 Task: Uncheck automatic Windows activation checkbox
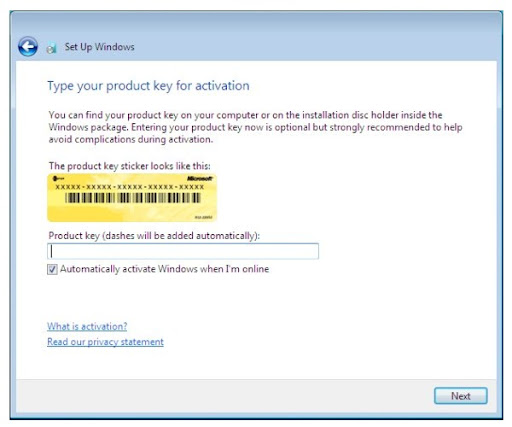pos(52,269)
